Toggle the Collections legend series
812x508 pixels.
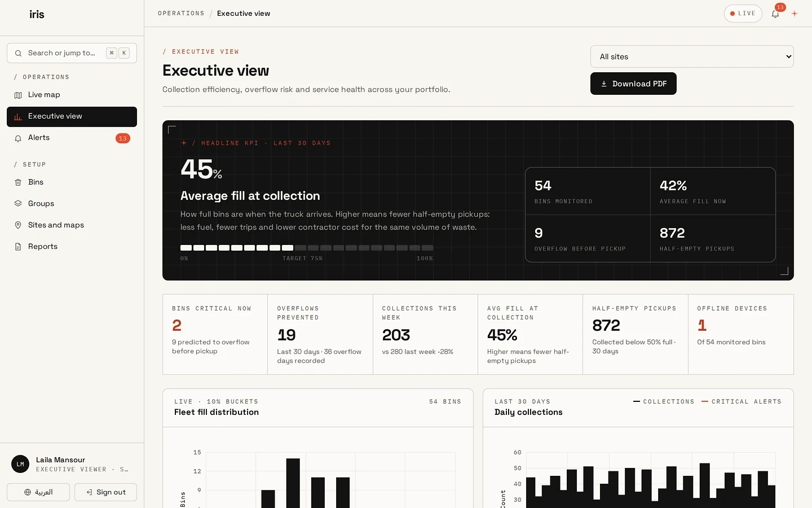pos(664,401)
